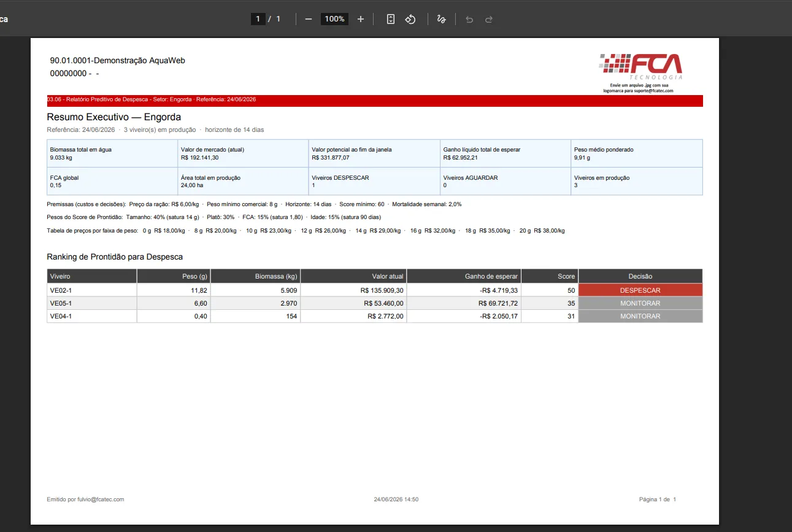Click the Viveiros em produção card
Image resolution: width=792 pixels, height=532 pixels.
coord(637,181)
